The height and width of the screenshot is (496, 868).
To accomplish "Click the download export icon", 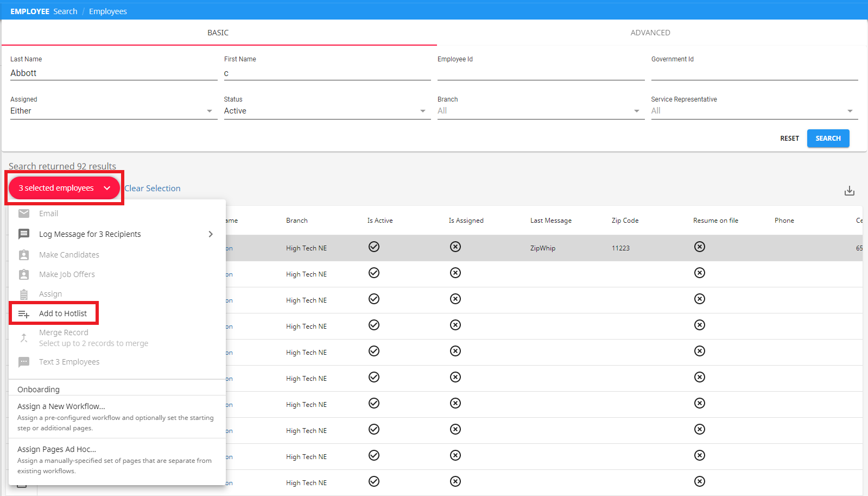I will [849, 191].
